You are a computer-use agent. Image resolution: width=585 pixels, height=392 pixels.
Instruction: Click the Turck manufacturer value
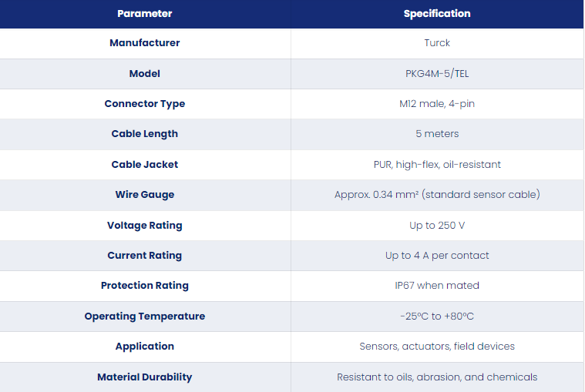click(x=437, y=43)
